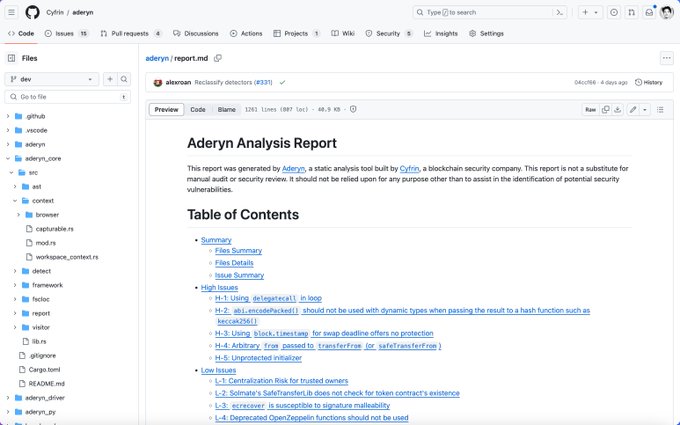Switch to Preview view
The height and width of the screenshot is (425, 680).
167,110
